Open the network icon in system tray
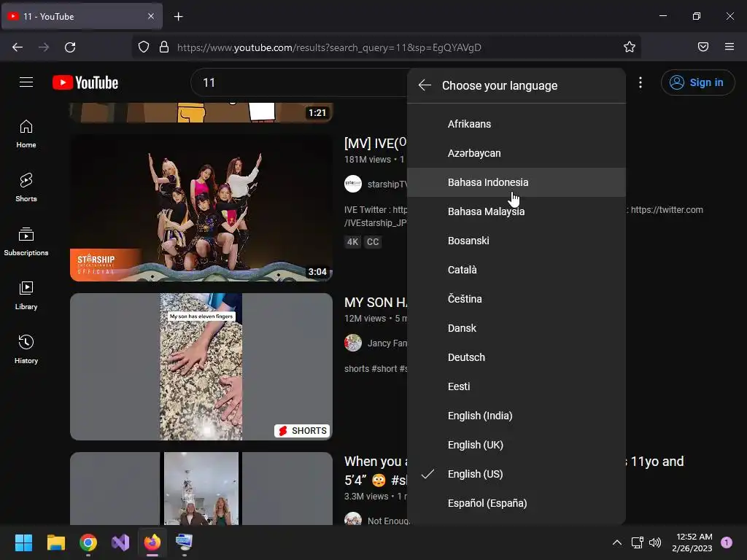 point(637,542)
